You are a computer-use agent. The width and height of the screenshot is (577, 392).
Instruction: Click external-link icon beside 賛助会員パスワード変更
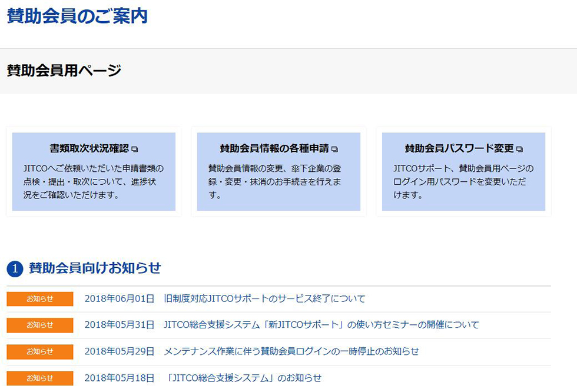(519, 150)
